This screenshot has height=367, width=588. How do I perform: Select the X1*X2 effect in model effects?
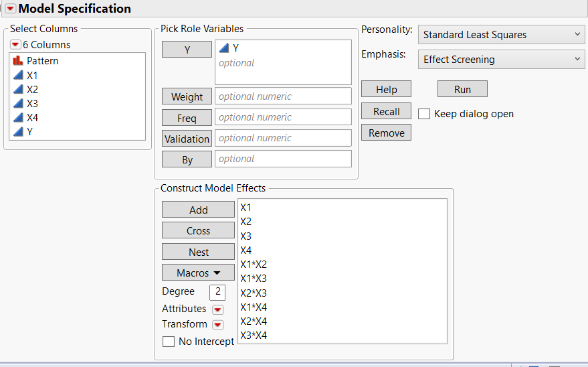(x=254, y=265)
